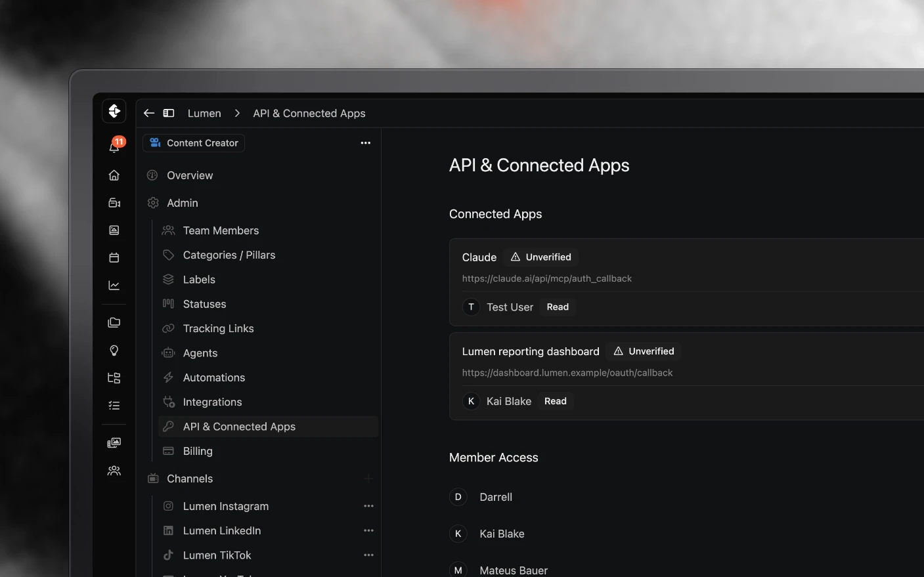The width and height of the screenshot is (924, 577).
Task: Toggle the sidebar panel icon
Action: (169, 114)
